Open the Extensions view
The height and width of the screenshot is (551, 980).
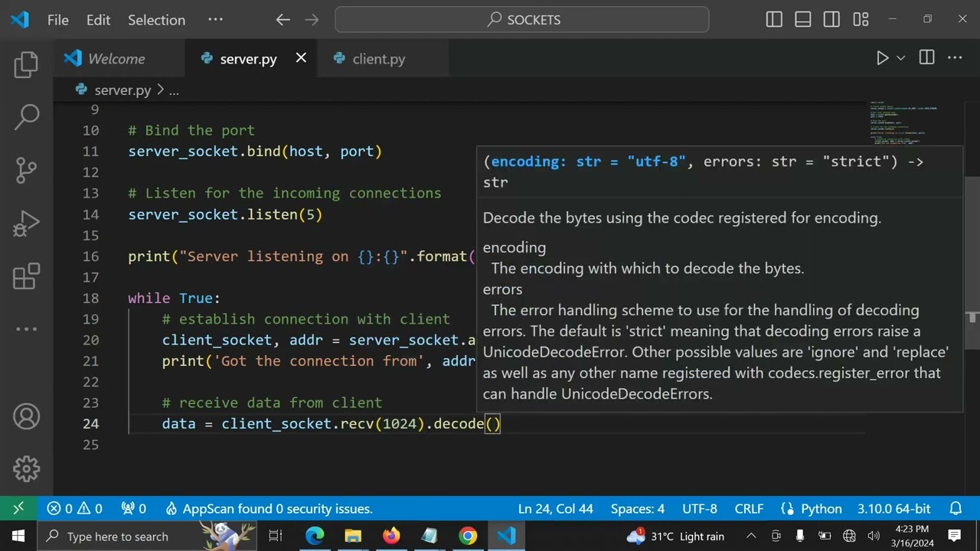tap(26, 276)
